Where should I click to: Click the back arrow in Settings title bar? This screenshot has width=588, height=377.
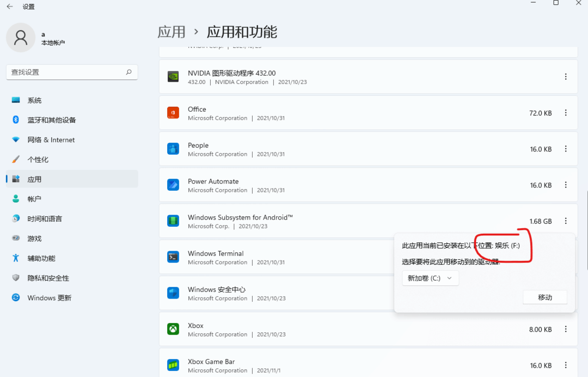coord(10,7)
